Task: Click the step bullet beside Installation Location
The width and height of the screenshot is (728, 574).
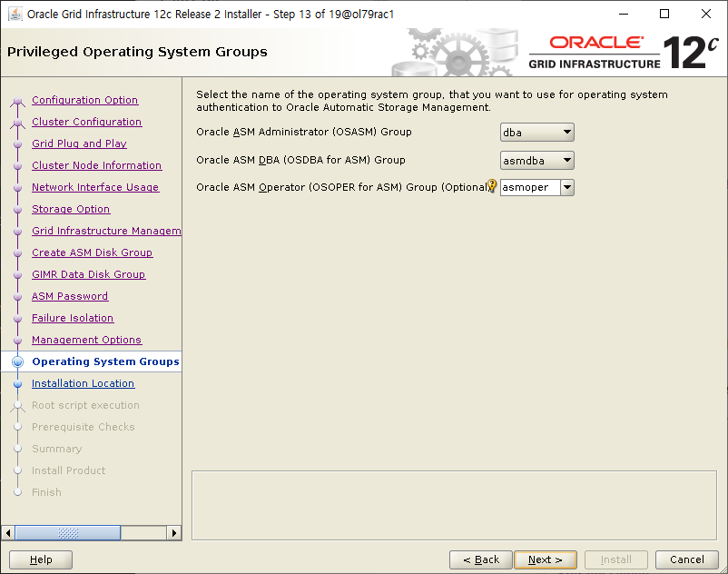Action: pos(17,384)
